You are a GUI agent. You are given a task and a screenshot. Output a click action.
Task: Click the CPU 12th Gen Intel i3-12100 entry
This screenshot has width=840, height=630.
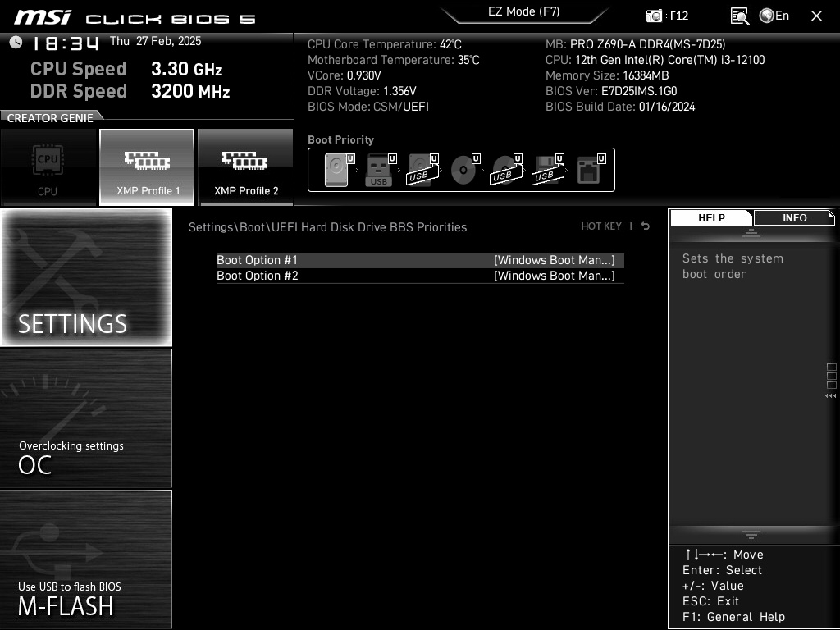click(x=655, y=60)
